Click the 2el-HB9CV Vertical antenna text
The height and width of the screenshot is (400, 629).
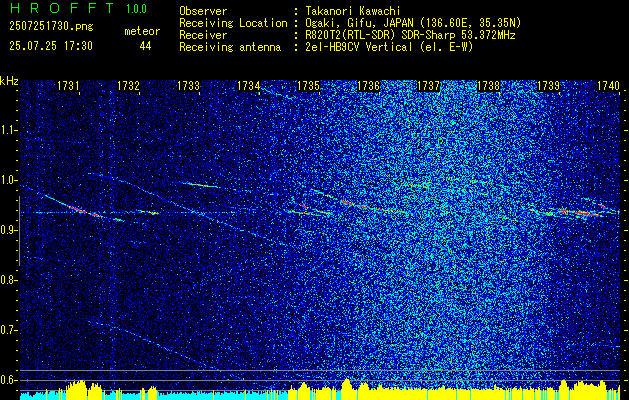tap(389, 47)
